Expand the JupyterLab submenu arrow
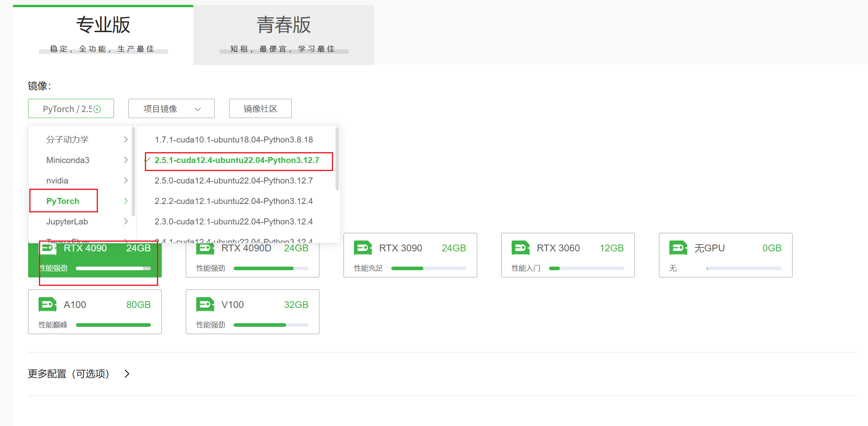The image size is (868, 426). [x=126, y=221]
